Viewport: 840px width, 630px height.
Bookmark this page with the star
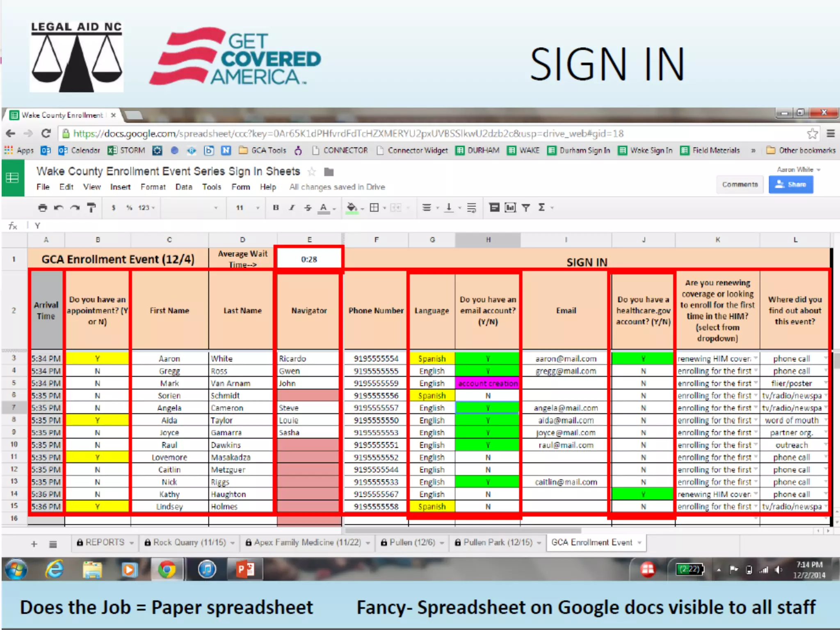[x=812, y=133]
